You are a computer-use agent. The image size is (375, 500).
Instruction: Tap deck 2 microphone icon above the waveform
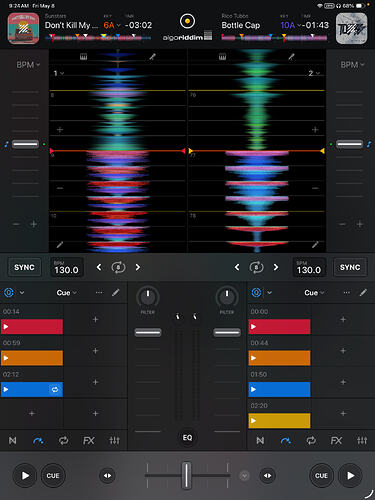point(291,57)
